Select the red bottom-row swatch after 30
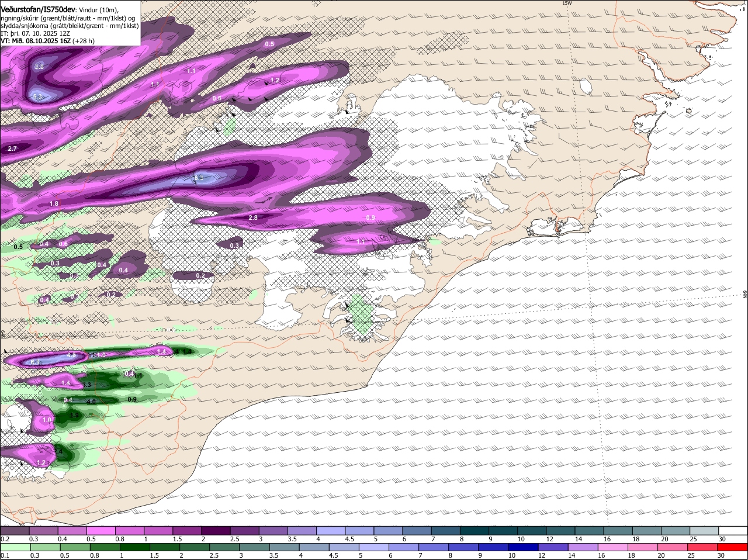 point(733,548)
